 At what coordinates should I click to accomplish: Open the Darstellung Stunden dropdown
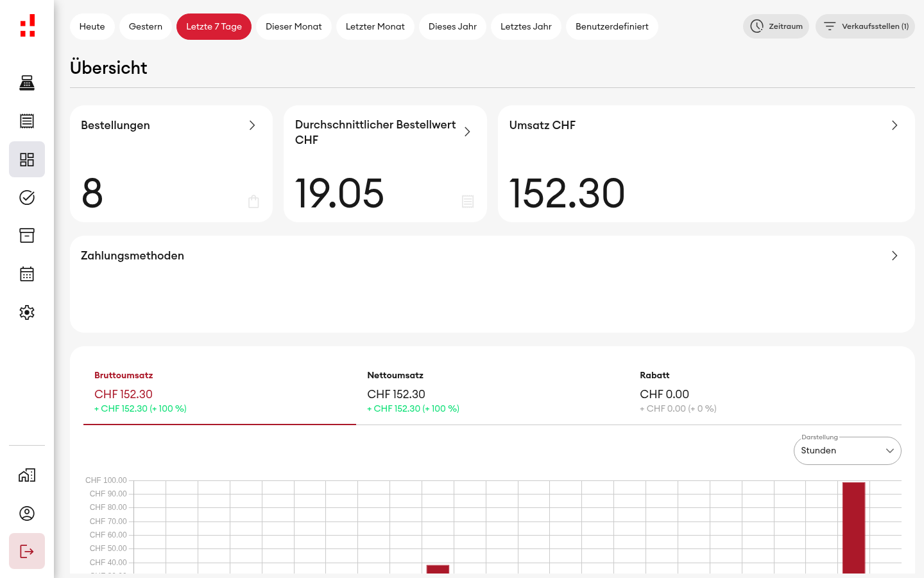tap(848, 451)
